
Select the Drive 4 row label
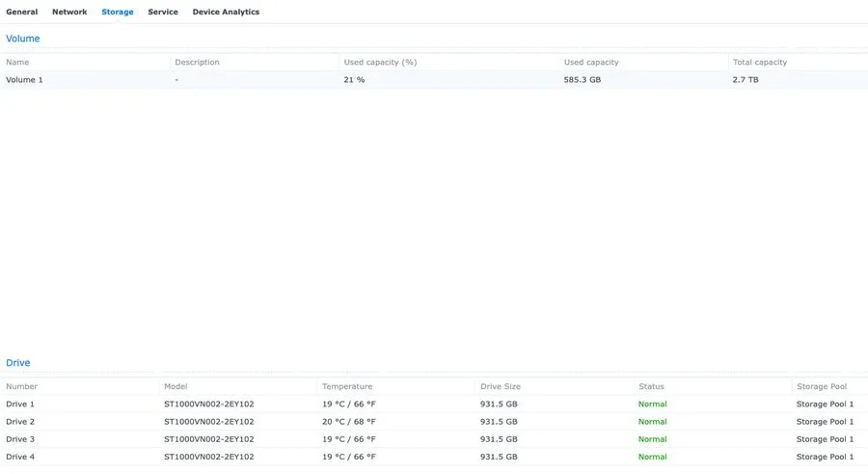click(x=20, y=457)
